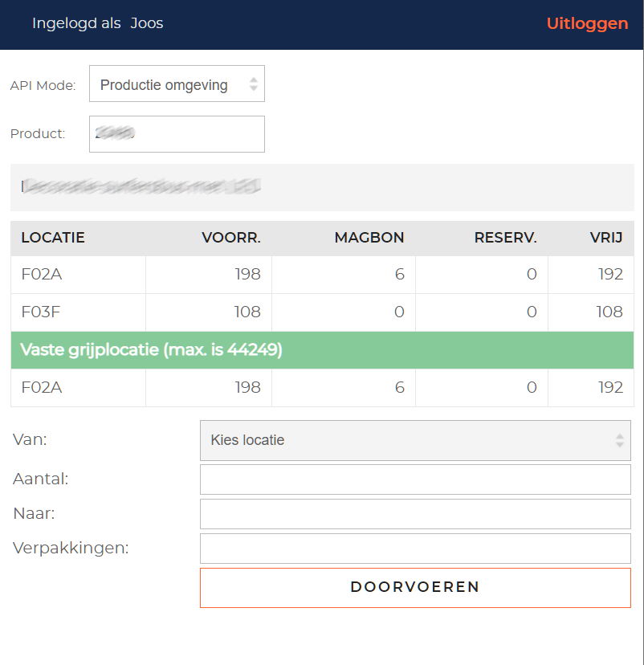The image size is (644, 665).
Task: Click the MAGBON column header
Action: [369, 238]
